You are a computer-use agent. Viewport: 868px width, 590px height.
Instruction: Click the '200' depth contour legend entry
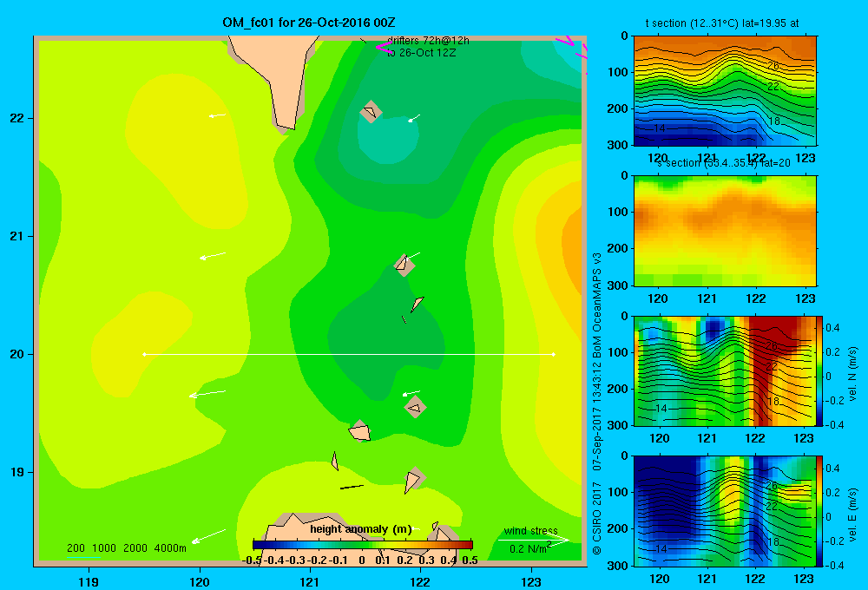point(76,548)
